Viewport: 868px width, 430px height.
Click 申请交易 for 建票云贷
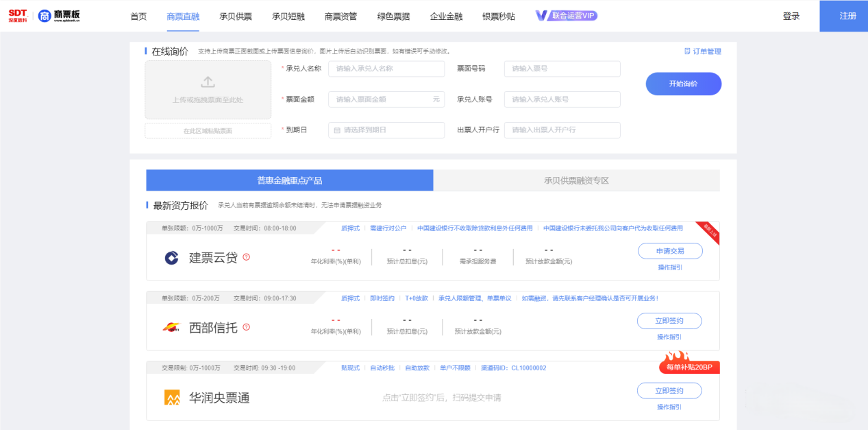(x=669, y=251)
